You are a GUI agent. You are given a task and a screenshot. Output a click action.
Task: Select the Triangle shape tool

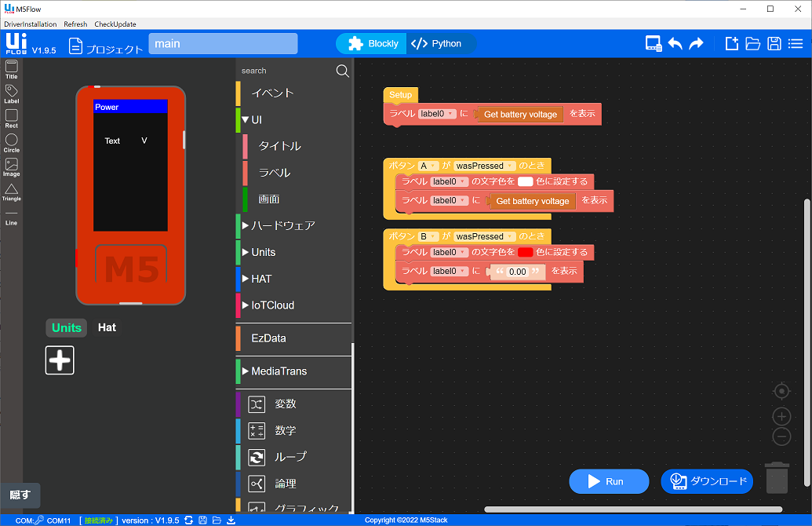point(12,192)
